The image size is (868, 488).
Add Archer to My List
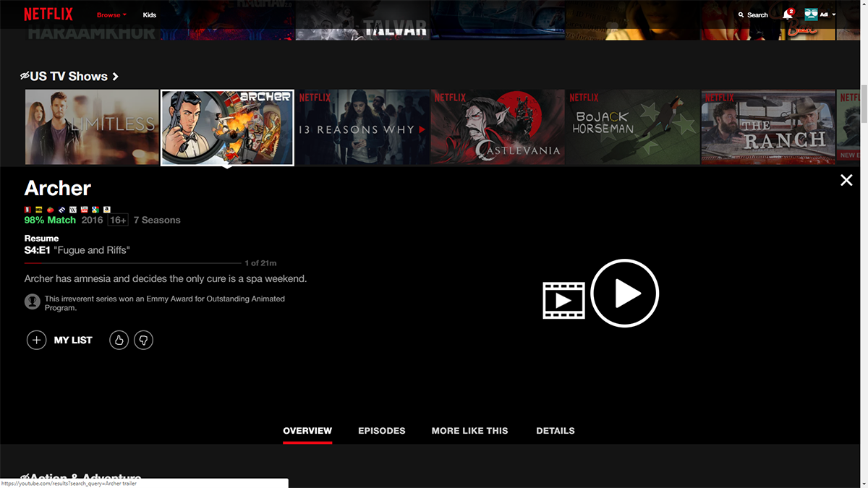click(37, 340)
